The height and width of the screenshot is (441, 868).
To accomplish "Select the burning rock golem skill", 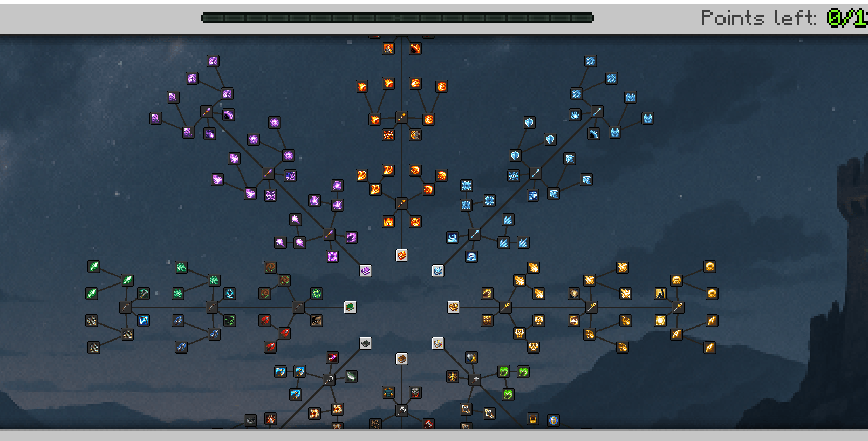I will tap(415, 135).
